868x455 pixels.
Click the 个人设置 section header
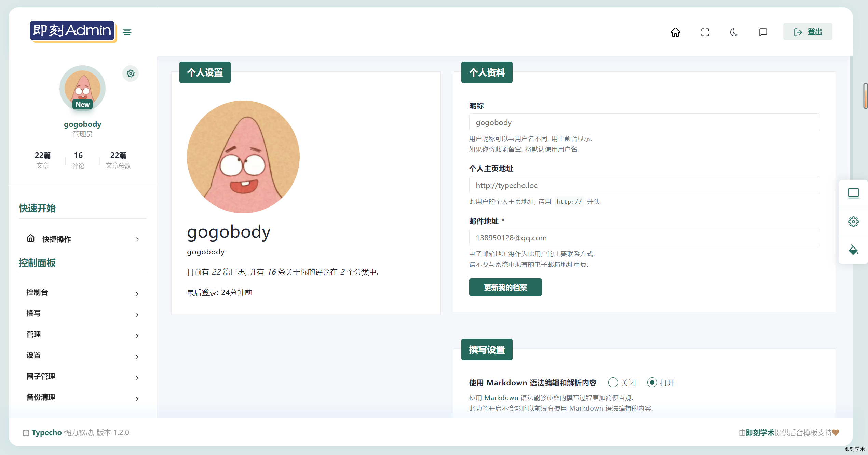point(205,72)
